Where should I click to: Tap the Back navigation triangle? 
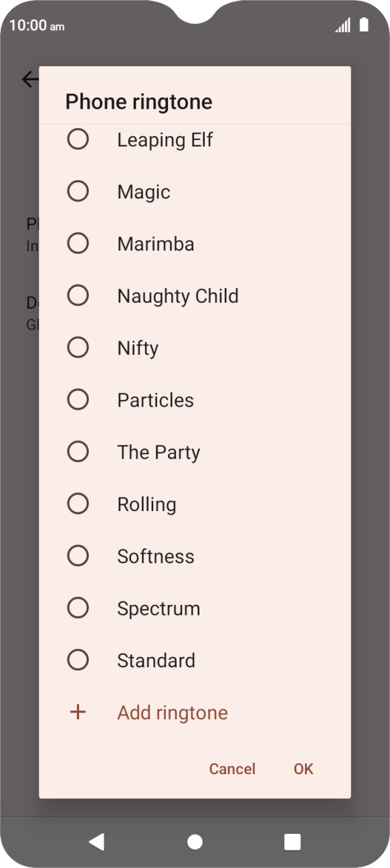(x=97, y=842)
